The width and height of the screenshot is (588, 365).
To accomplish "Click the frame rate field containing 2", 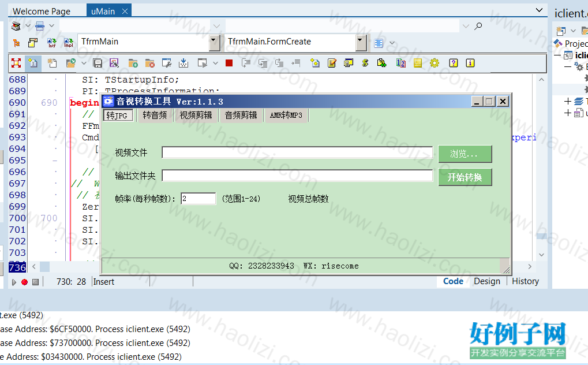I will point(198,199).
